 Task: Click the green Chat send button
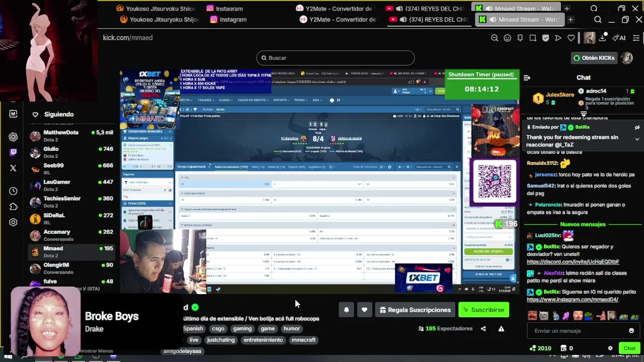pos(629,348)
